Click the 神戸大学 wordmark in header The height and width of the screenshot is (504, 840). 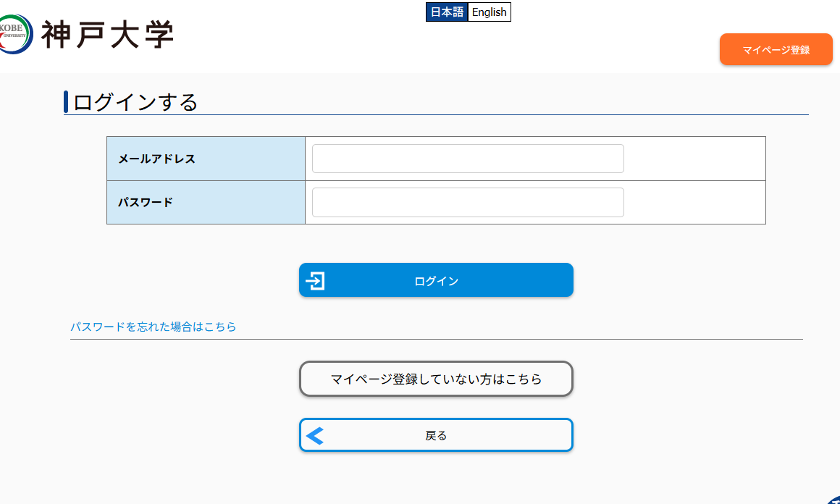(107, 35)
